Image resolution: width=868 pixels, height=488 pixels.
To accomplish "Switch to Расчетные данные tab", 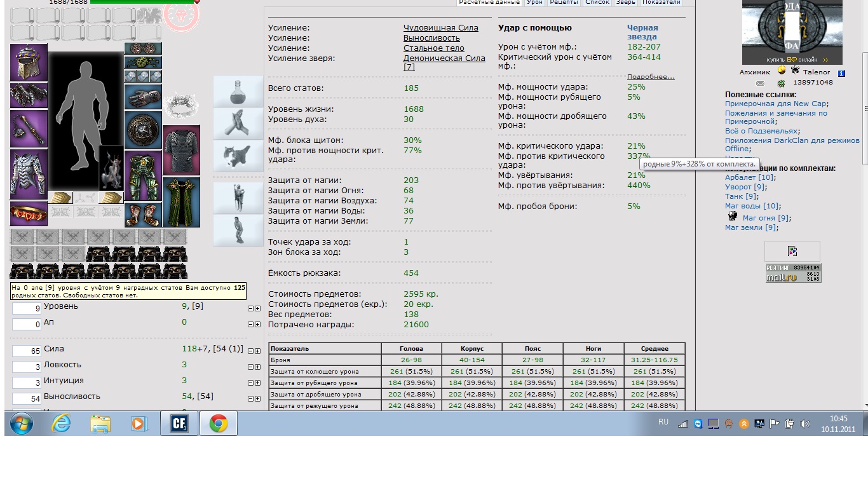I will coord(489,3).
